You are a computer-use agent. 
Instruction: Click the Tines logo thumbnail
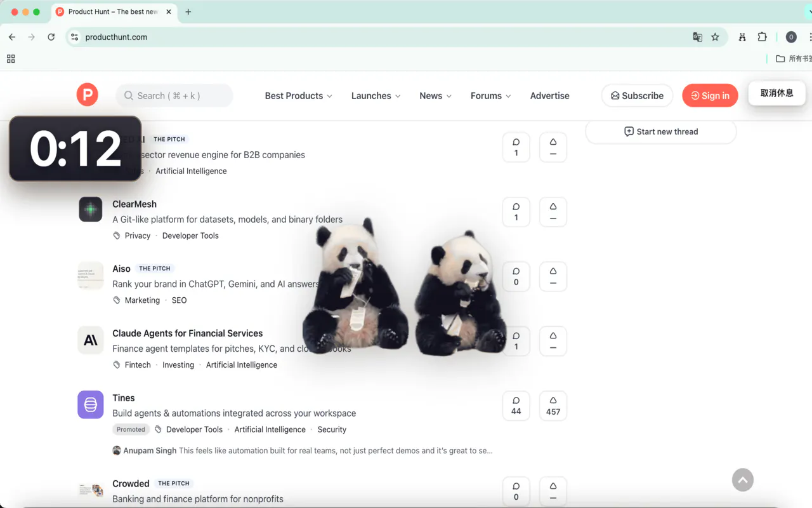pyautogui.click(x=91, y=404)
